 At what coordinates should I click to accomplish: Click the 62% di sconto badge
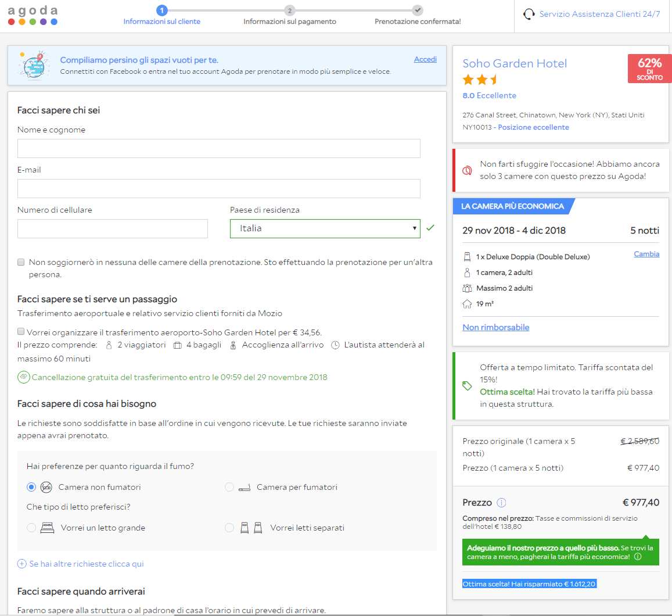(649, 69)
